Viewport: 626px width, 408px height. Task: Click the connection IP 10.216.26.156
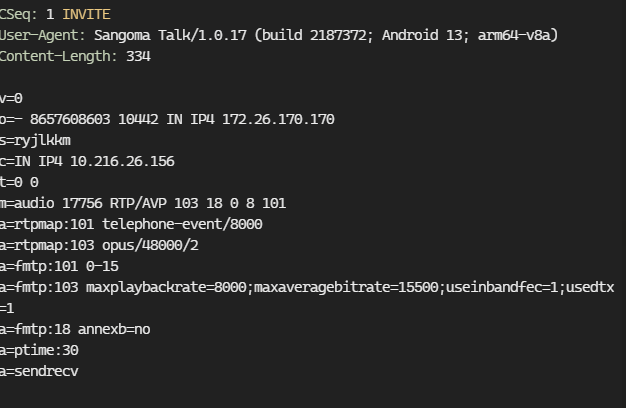pyautogui.click(x=122, y=161)
